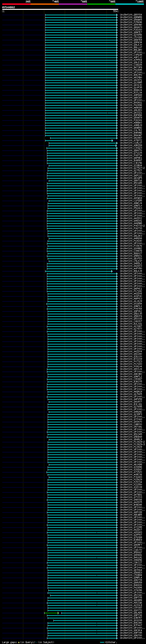Select hit label UniRef100_A9RZD9
Viewport: 146px width, 644px height.
point(131,146)
